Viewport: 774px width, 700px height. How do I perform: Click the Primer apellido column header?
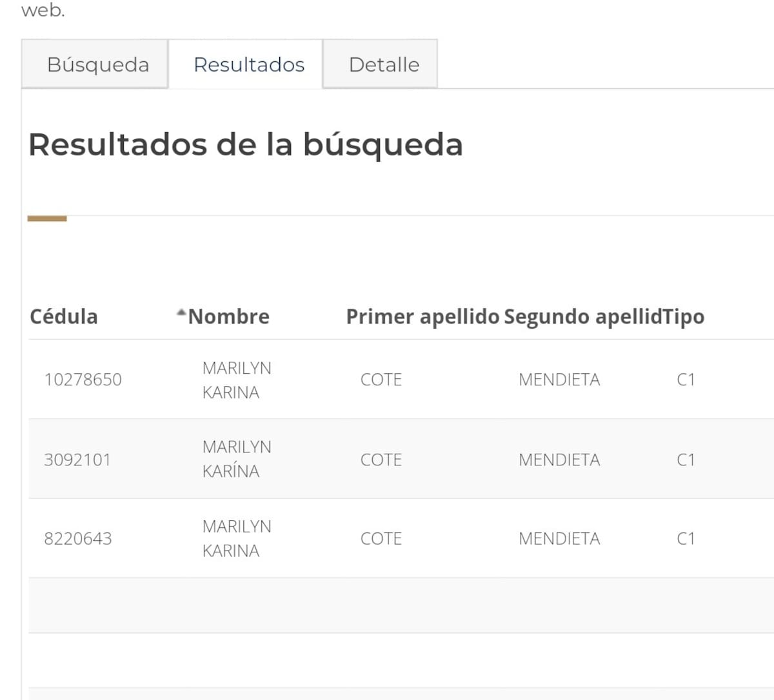coord(422,316)
